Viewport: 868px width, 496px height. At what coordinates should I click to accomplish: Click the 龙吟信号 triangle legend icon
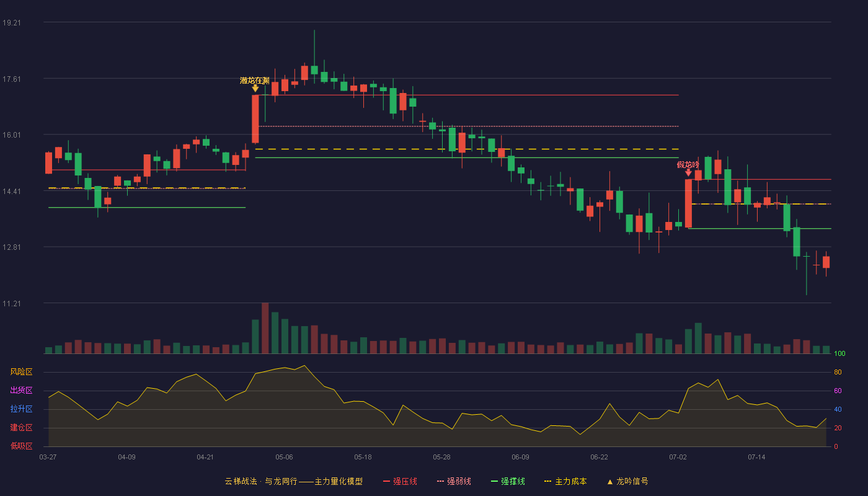point(609,482)
